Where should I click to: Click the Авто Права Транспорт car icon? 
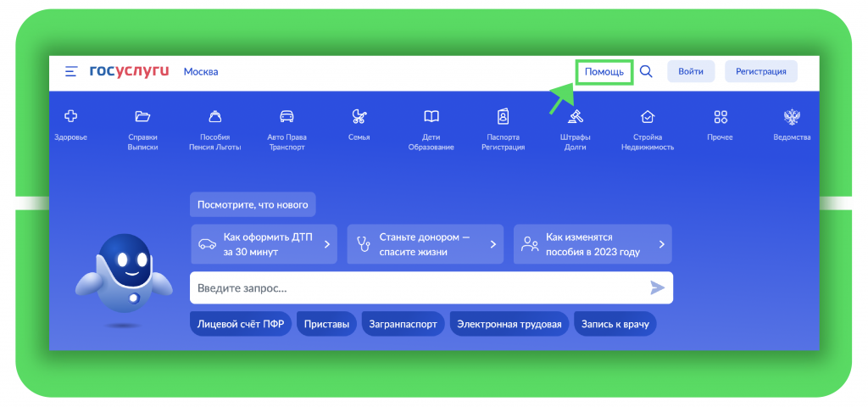[x=287, y=116]
